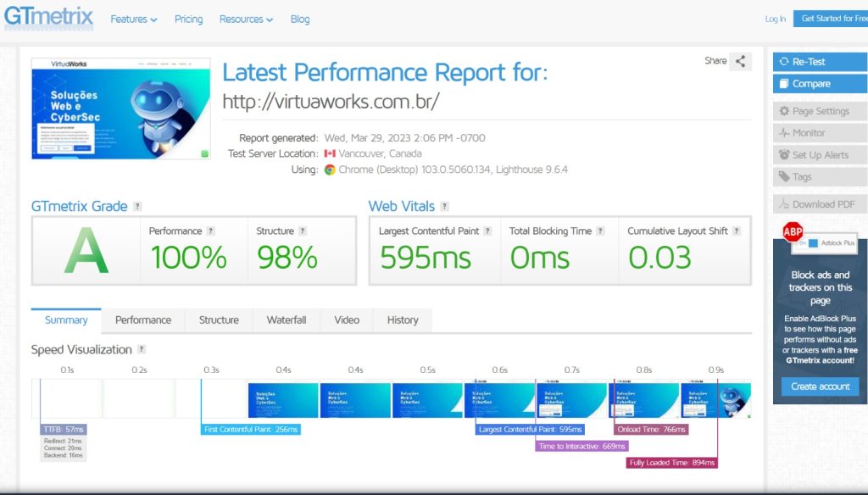This screenshot has width=868, height=495.
Task: Click help icon next to Largest Contentful Paint
Action: click(487, 231)
